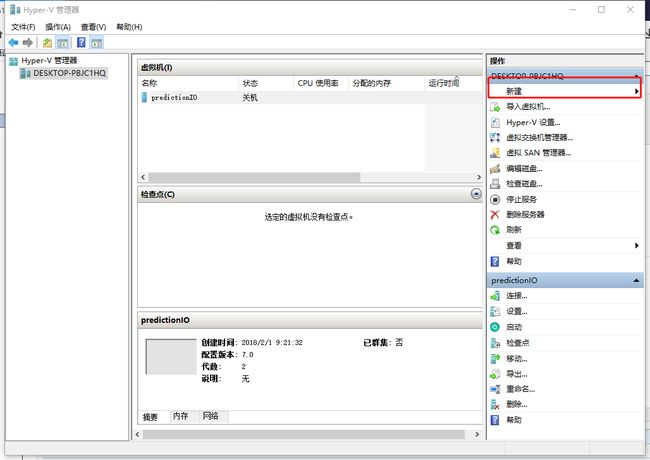
Task: Open the 操作(A) menu
Action: (58, 27)
